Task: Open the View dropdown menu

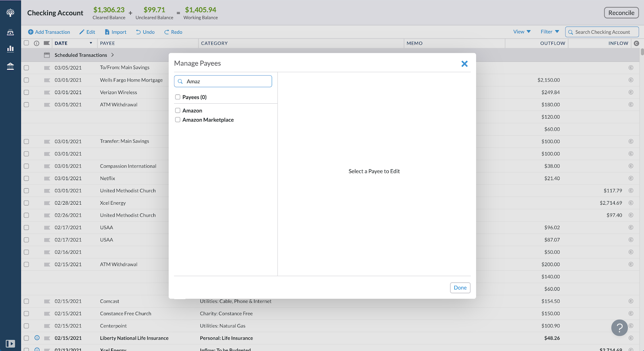Action: pyautogui.click(x=522, y=32)
